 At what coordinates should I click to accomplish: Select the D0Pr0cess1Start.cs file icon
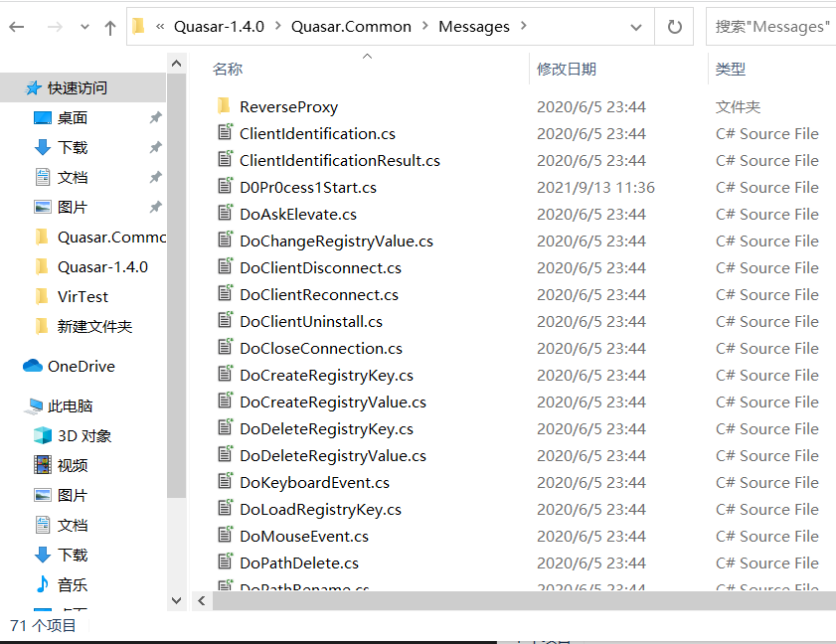click(226, 186)
